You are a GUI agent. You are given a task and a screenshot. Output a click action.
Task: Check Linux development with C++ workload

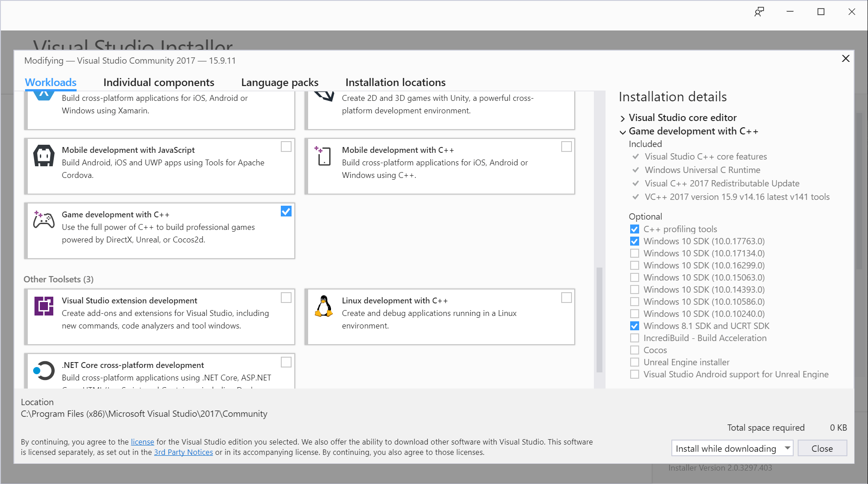point(566,298)
